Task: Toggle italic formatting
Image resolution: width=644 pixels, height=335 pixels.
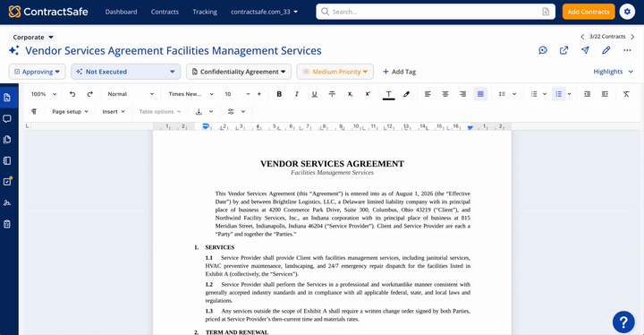Action: [x=297, y=94]
